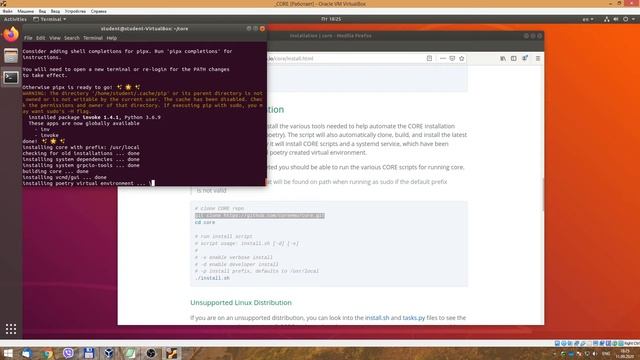
Task: Open Firefox hamburger menu
Action: click(x=538, y=58)
